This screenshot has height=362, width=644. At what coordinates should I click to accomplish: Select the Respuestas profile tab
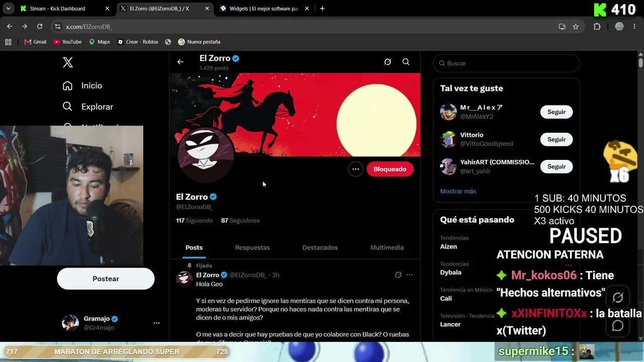(x=253, y=247)
